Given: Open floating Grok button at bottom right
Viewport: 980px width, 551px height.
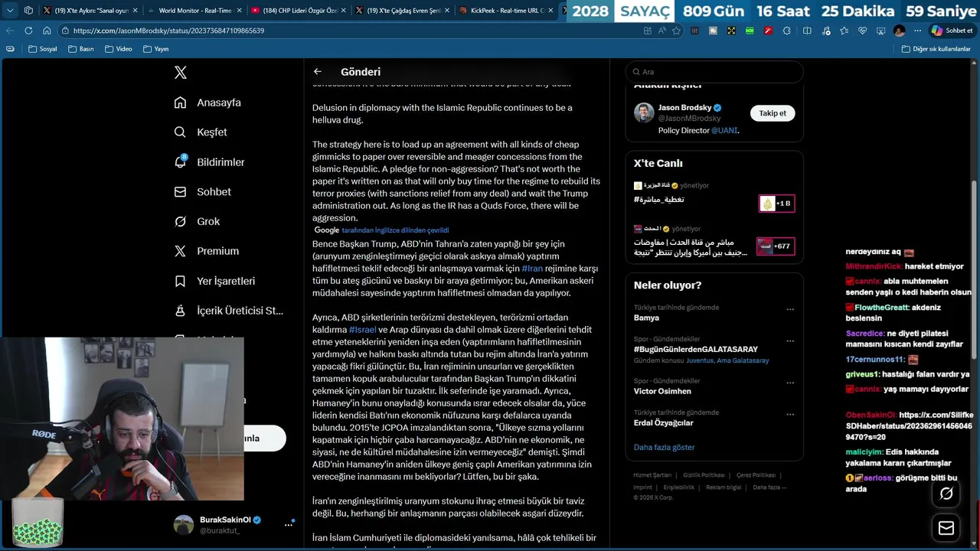Looking at the screenshot, I should click(946, 494).
